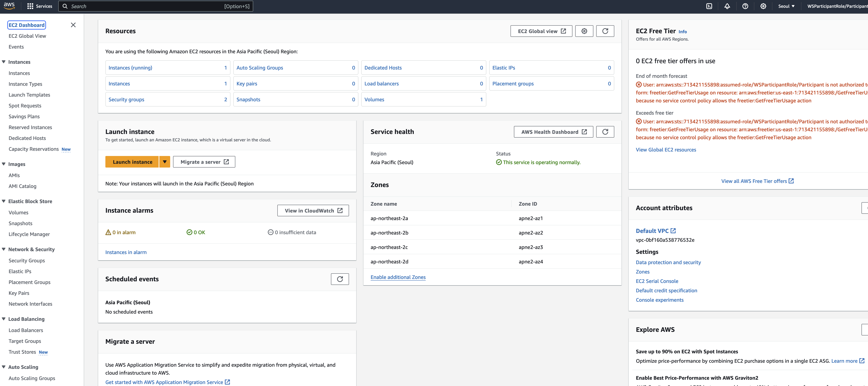
Task: Open the help question mark icon
Action: pos(745,6)
